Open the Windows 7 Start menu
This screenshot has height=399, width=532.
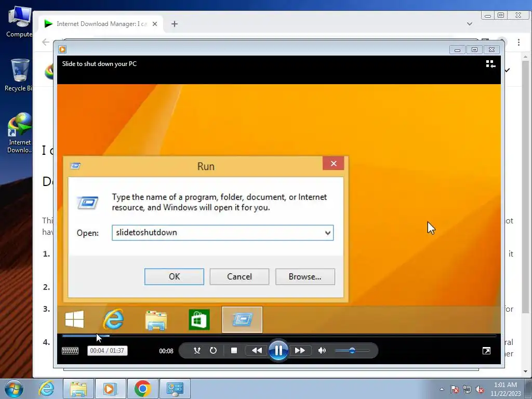tap(14, 389)
